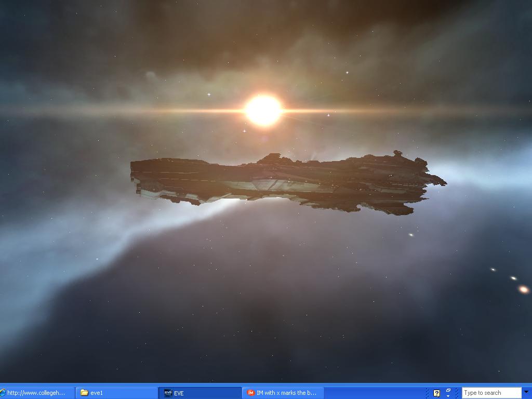Switch to the eve1 folder window
Image resolution: width=532 pixels, height=399 pixels.
(x=116, y=393)
